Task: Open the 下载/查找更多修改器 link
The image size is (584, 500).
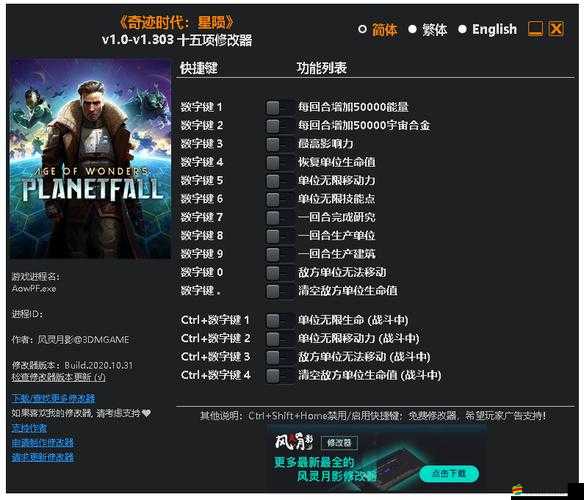Action: tap(53, 398)
